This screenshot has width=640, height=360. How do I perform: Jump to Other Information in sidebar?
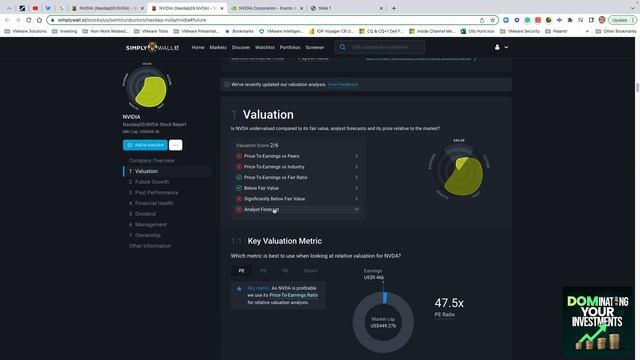pos(150,246)
